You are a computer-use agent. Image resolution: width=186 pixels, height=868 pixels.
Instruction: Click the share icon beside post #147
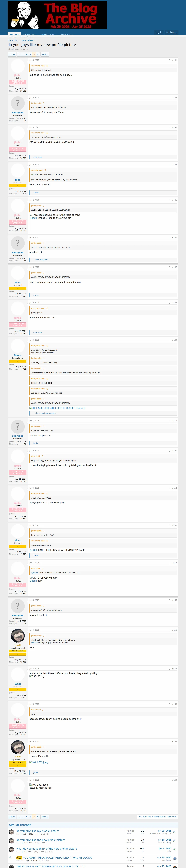point(169,267)
